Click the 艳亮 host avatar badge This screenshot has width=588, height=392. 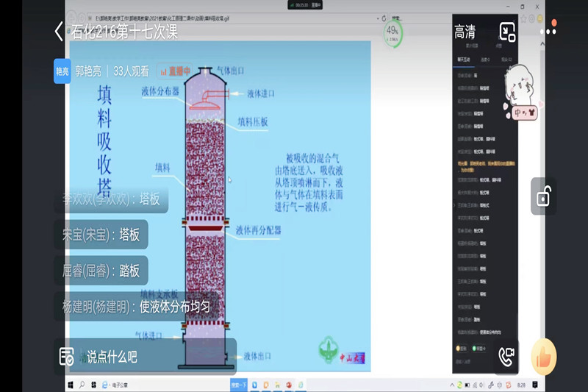tap(62, 71)
